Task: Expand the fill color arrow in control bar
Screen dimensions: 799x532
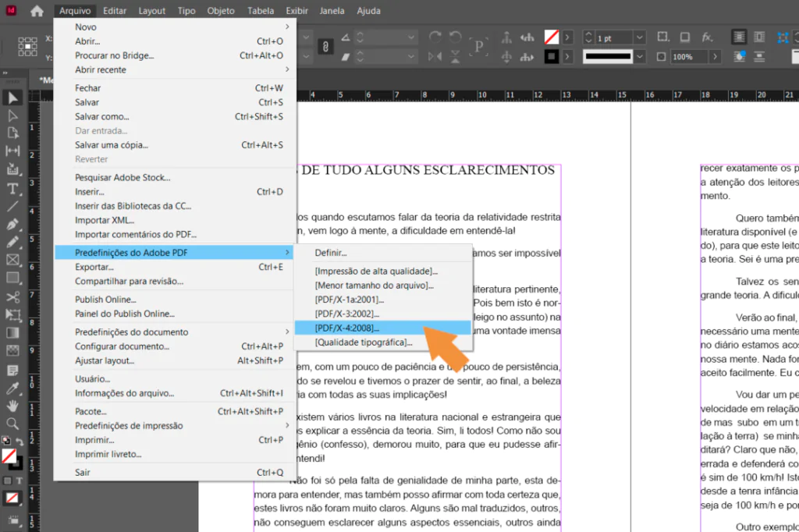Action: (x=567, y=37)
